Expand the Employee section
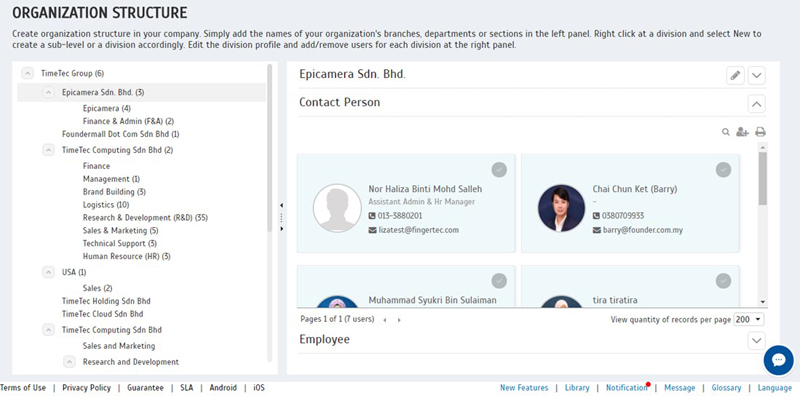The width and height of the screenshot is (800, 396). pos(757,340)
